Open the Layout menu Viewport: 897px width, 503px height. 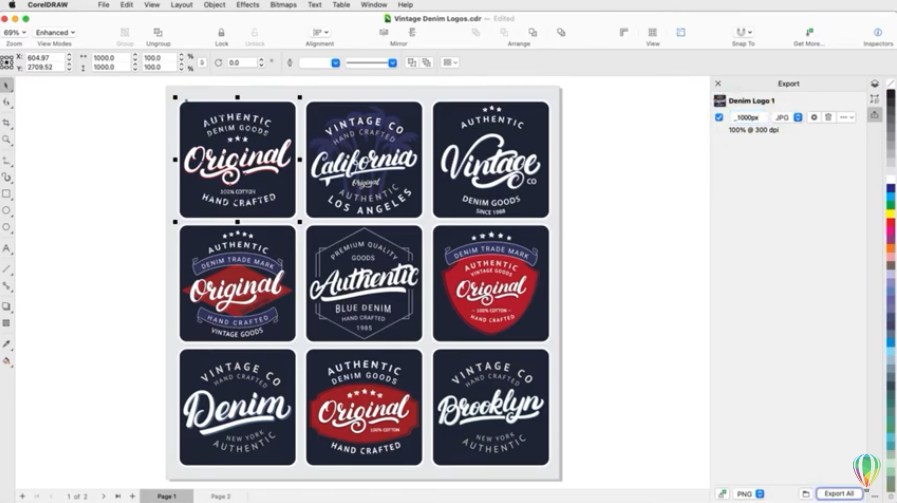181,5
